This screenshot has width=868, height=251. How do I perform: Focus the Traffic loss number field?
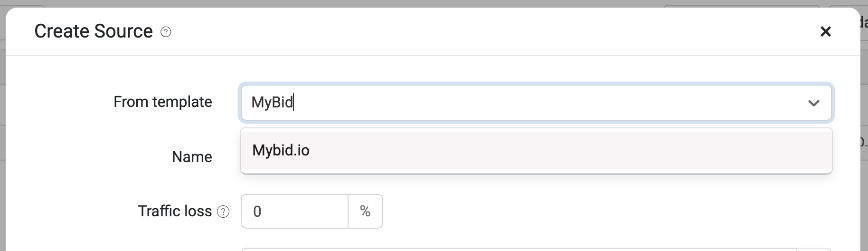[x=294, y=212]
